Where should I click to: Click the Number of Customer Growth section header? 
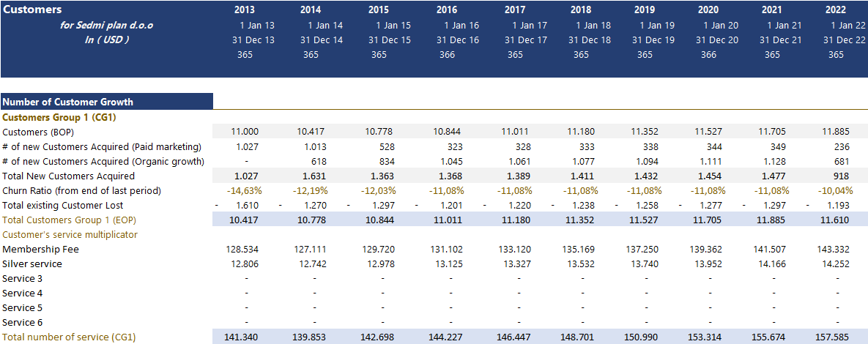coord(68,102)
